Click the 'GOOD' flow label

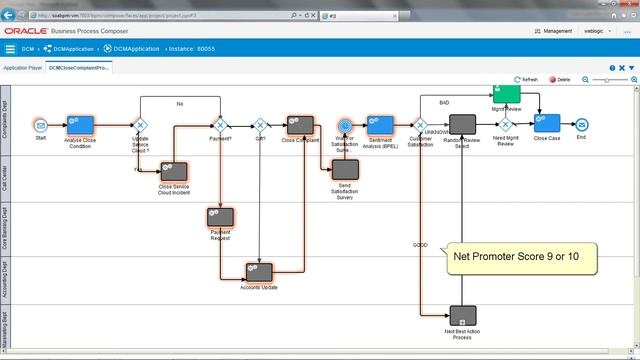click(420, 245)
